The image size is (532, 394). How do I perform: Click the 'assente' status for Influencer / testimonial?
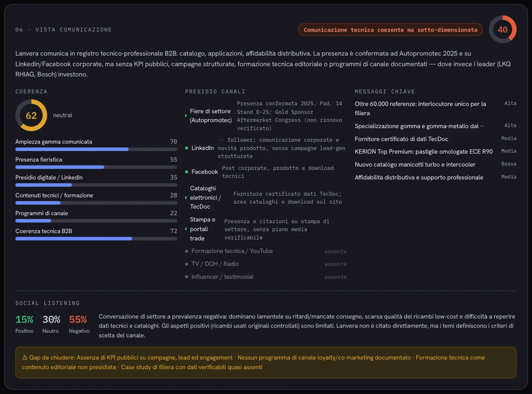tap(335, 277)
